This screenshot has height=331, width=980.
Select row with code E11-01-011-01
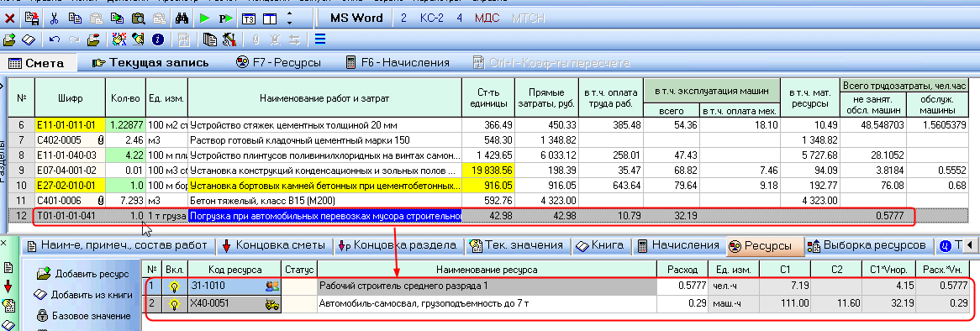[489, 124]
